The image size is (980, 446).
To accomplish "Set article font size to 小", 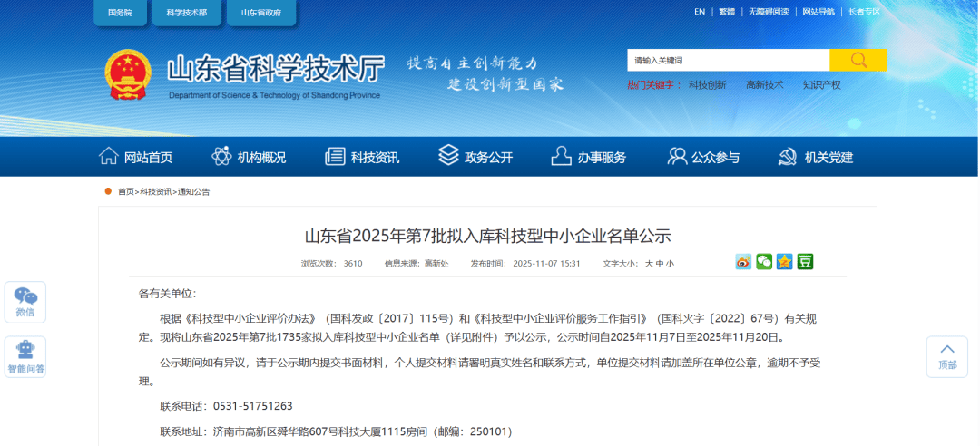I will (x=671, y=264).
